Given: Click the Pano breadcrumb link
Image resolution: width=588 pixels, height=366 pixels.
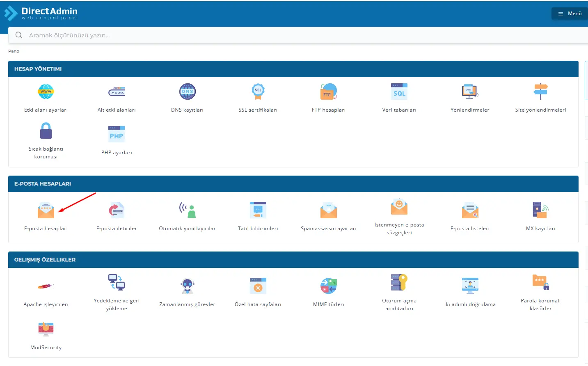Looking at the screenshot, I should (x=14, y=51).
